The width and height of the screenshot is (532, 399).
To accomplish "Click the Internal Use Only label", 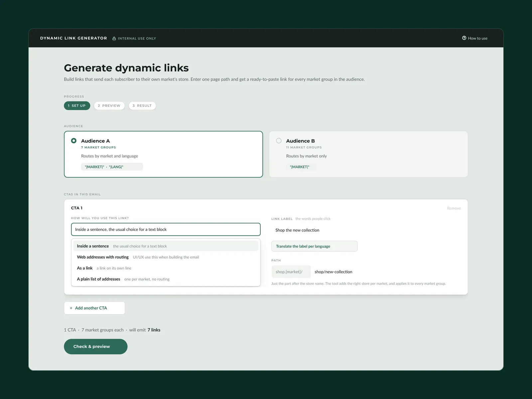I will 137,39.
